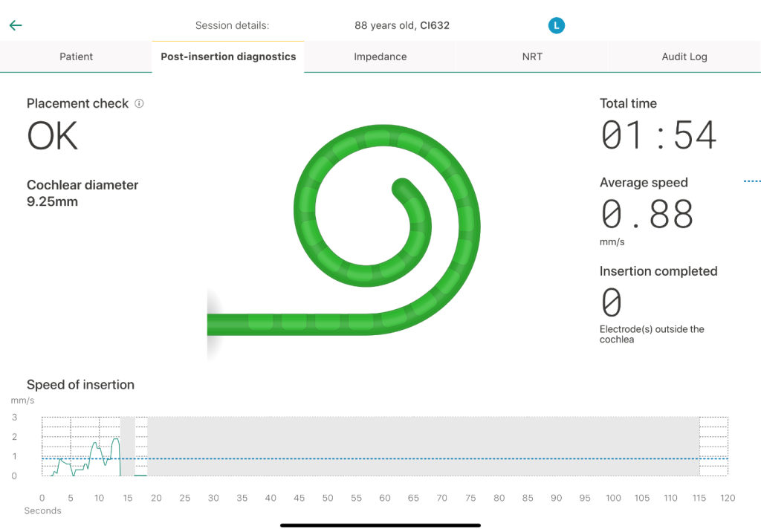Click the blue dotted marker beside Average speed

coord(751,181)
